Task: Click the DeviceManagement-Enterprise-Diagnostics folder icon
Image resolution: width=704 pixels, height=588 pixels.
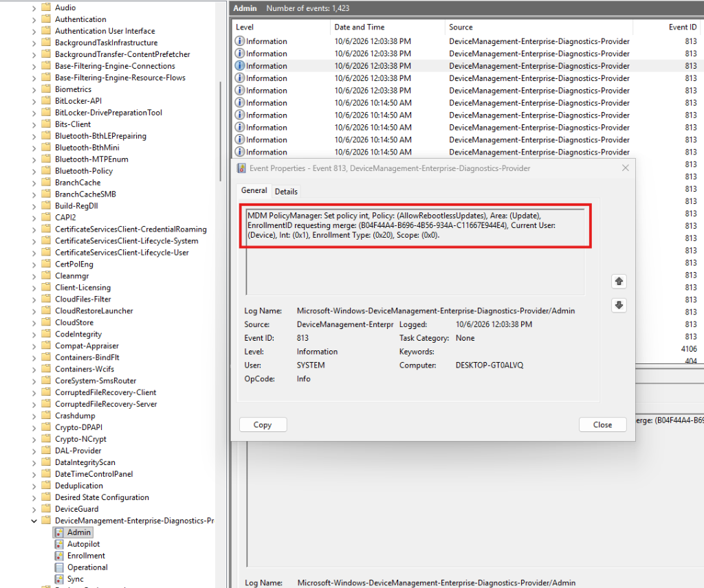Action: coord(46,521)
